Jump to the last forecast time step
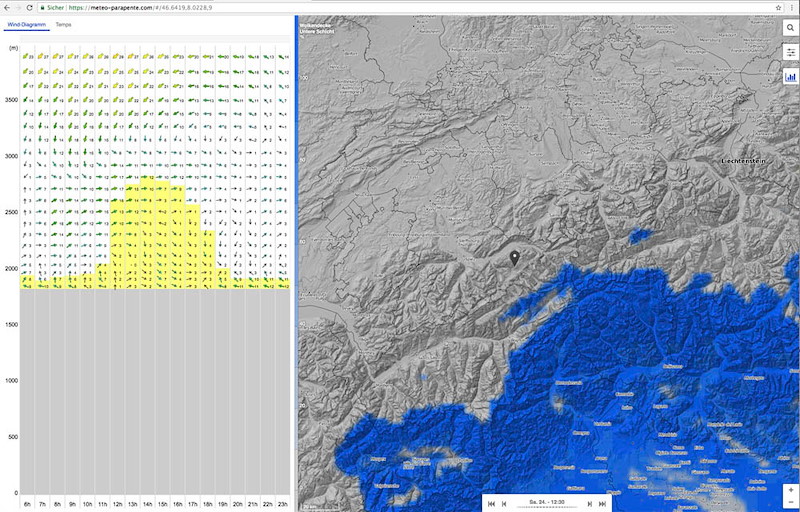Viewport: 800px width, 512px height. tap(602, 504)
